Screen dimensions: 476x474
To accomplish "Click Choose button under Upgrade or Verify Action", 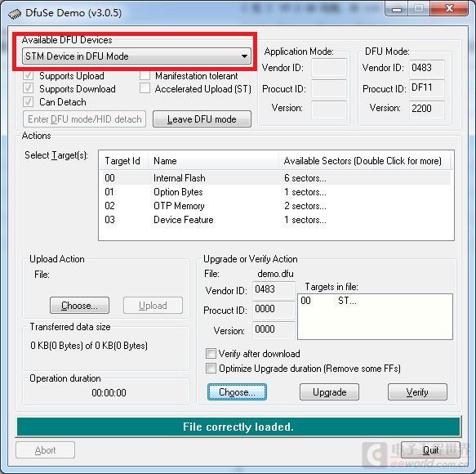I will pyautogui.click(x=237, y=392).
